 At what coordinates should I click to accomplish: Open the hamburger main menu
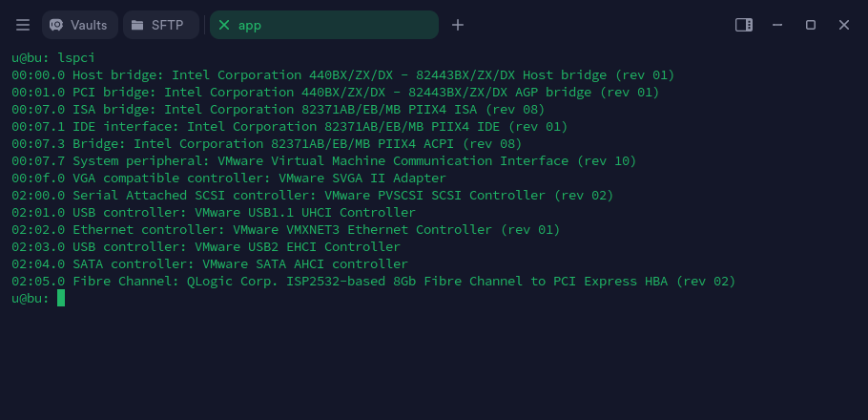point(23,25)
